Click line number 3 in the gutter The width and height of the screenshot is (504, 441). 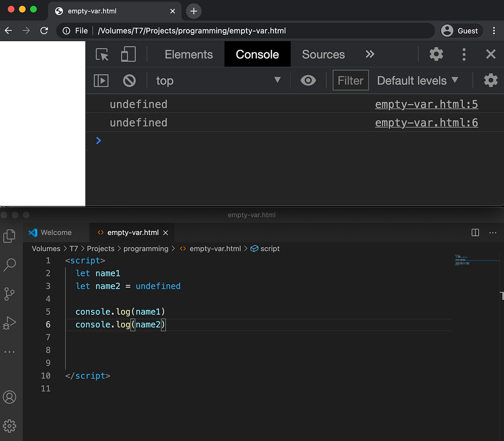click(48, 286)
